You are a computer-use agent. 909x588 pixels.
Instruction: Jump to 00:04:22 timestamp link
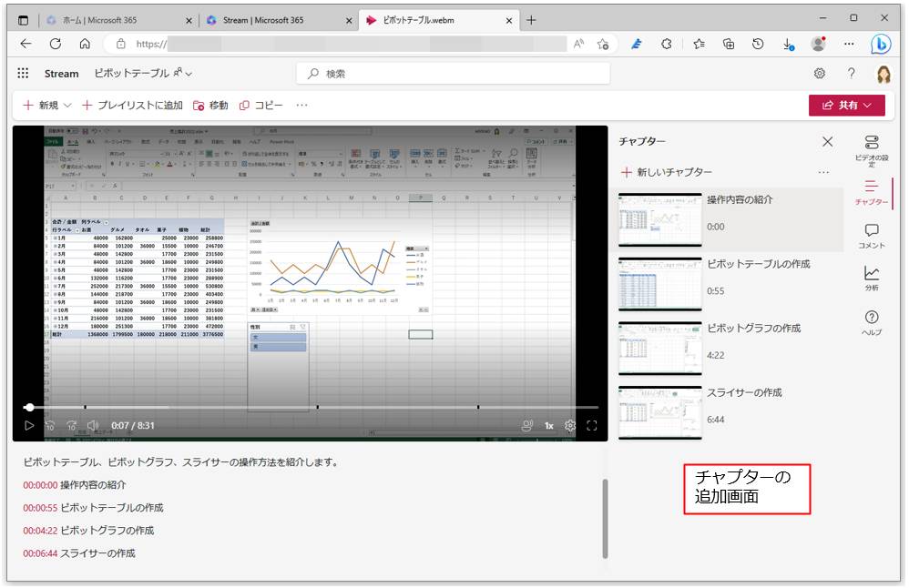click(40, 530)
